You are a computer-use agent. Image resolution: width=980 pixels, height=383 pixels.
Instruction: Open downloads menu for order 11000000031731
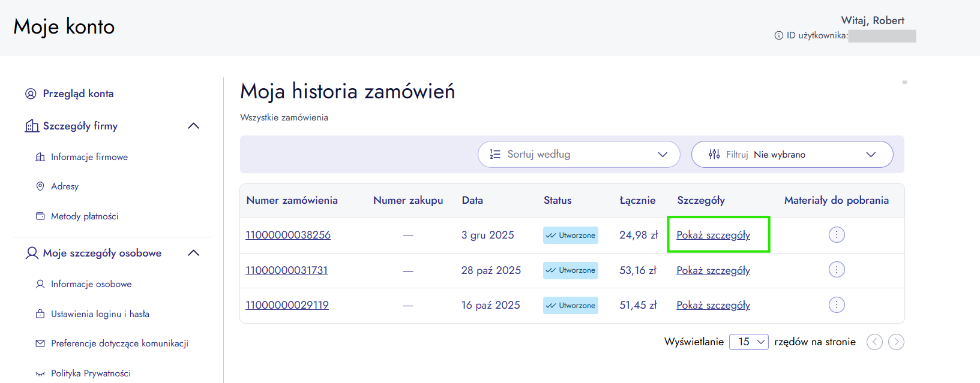click(837, 270)
